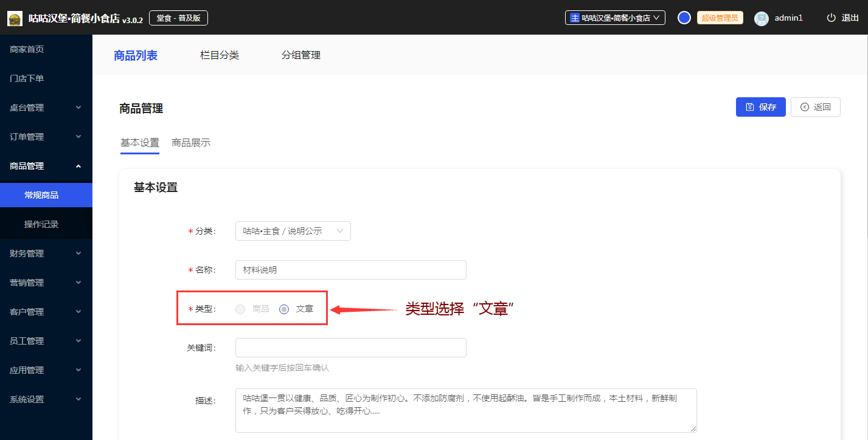Switch to 商品列表 top tab
This screenshot has height=440, width=868.
(136, 55)
